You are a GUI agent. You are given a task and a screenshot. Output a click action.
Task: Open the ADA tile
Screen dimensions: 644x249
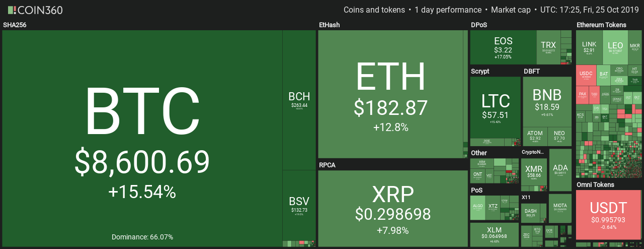(560, 169)
